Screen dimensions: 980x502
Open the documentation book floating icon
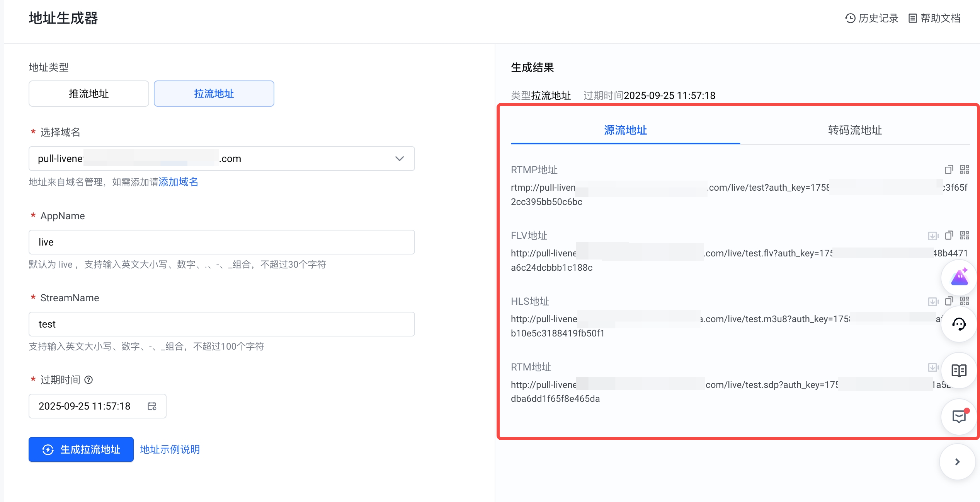click(959, 371)
